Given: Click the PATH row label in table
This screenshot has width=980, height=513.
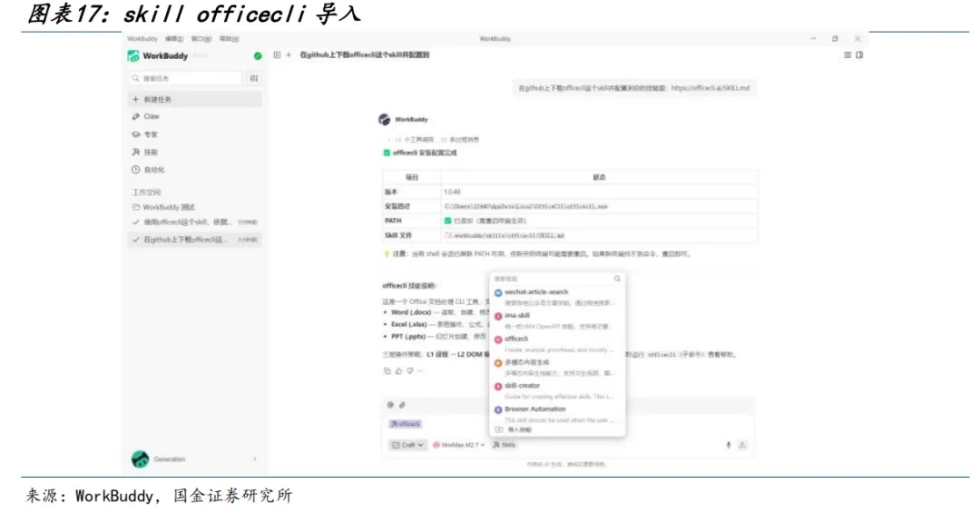Looking at the screenshot, I should click(393, 221).
